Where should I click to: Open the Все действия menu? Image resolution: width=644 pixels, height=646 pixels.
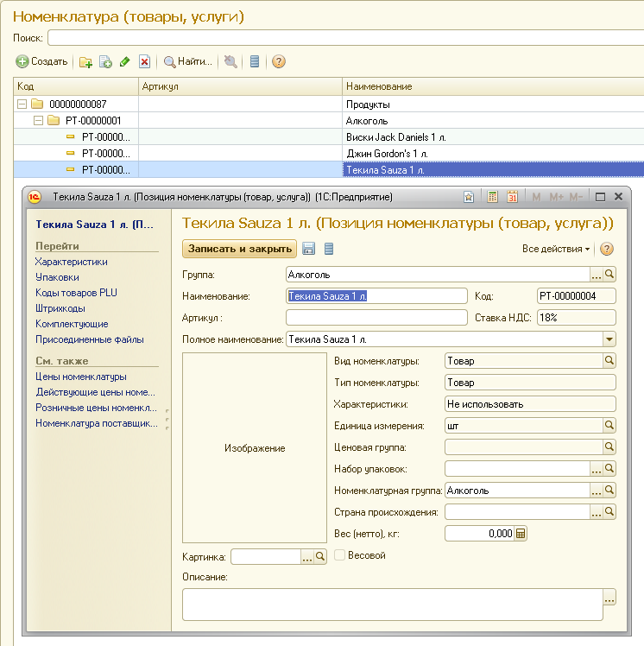[x=557, y=249]
